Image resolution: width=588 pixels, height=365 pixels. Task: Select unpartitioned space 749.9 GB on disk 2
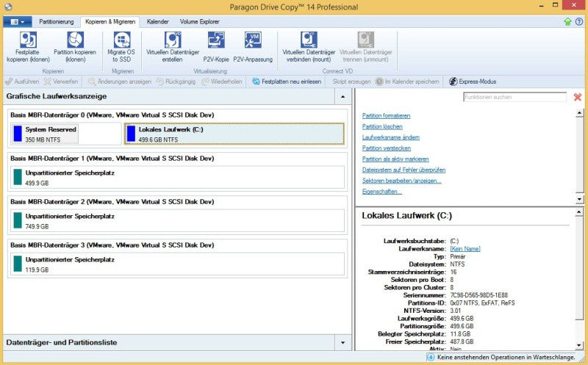[177, 221]
